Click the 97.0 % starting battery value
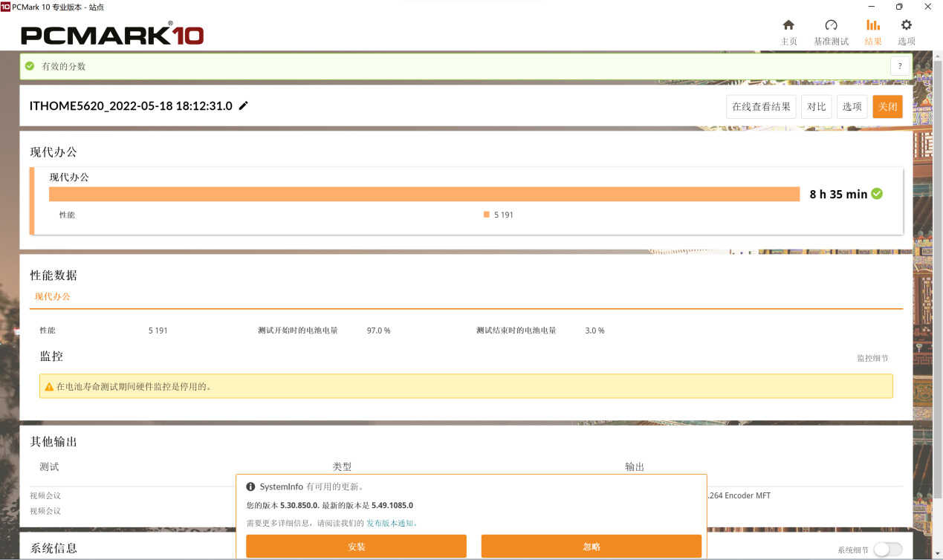943x560 pixels. point(379,331)
